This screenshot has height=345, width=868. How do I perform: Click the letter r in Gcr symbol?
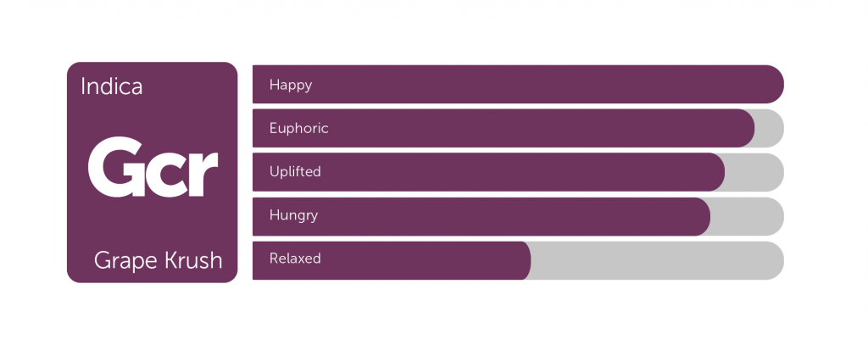(x=203, y=174)
